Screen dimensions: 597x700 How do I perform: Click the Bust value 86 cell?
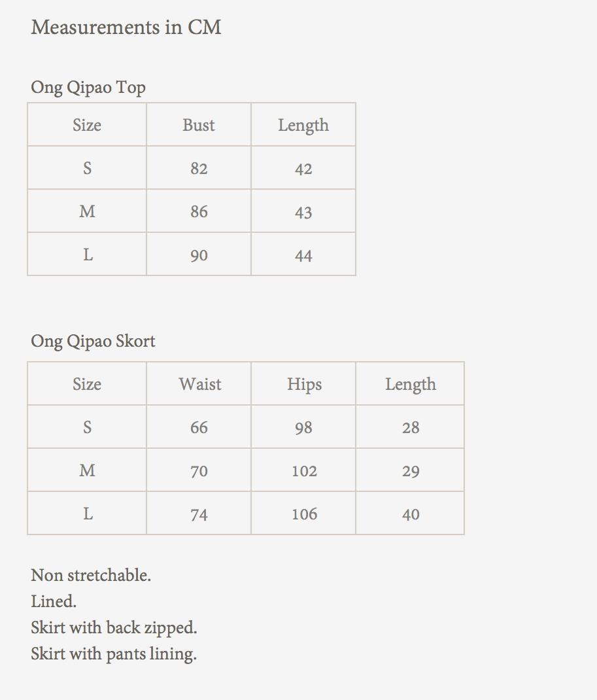pos(199,212)
